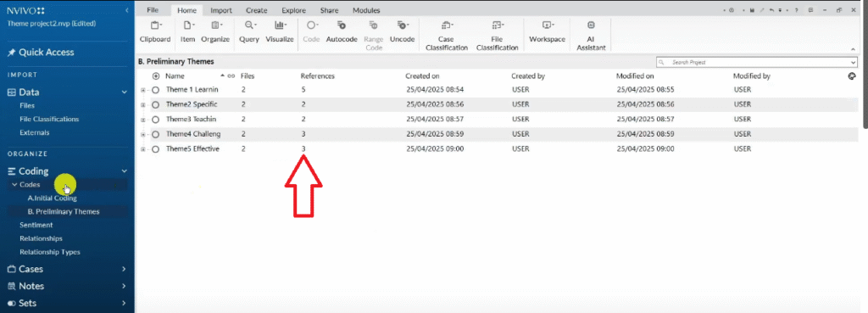
Task: Open File Classifications in sidebar
Action: point(49,119)
